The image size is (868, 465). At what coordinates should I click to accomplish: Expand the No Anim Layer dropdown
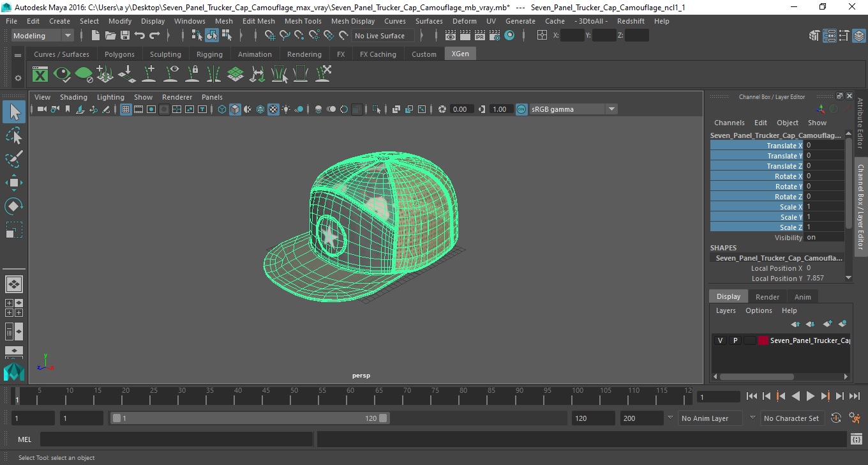(x=705, y=418)
